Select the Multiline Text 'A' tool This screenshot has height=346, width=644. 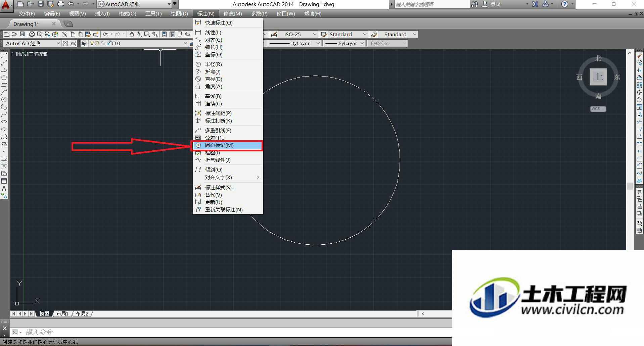(x=4, y=188)
